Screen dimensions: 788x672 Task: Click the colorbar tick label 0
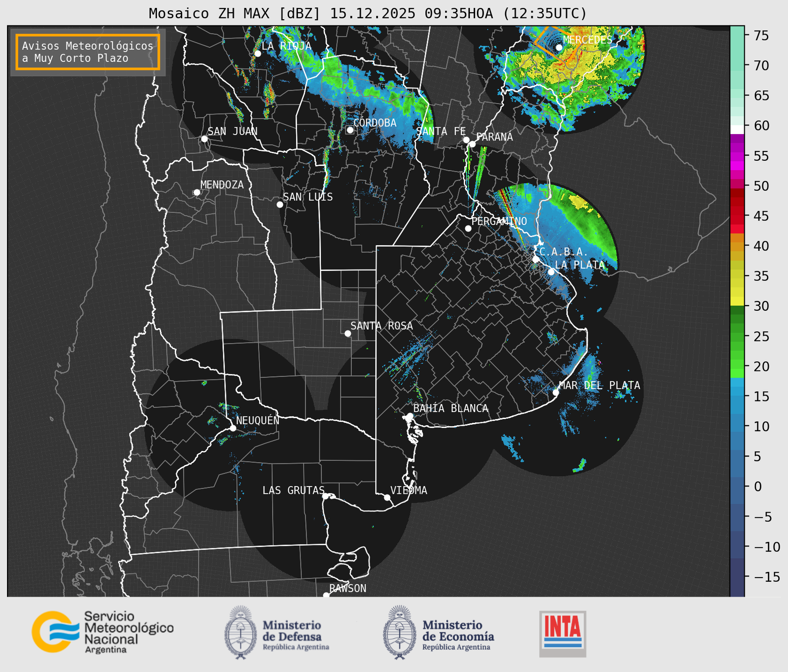pos(757,487)
